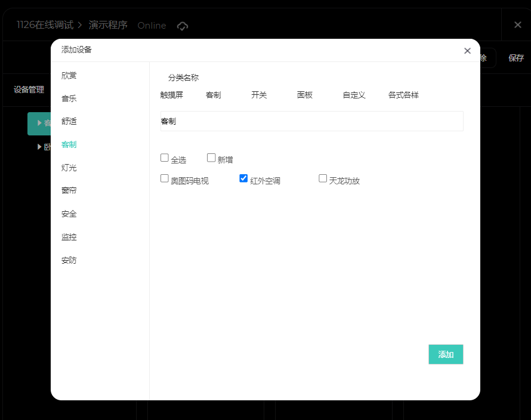531x420 pixels.
Task: Click the 触摸屏 category name
Action: (x=172, y=95)
